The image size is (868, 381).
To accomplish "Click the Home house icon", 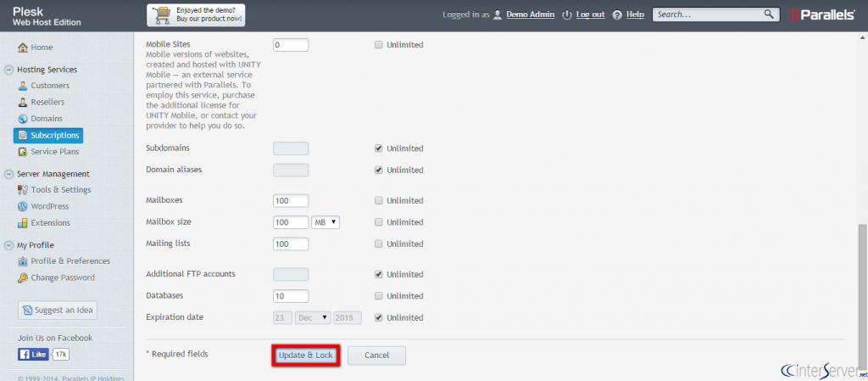I will (23, 48).
